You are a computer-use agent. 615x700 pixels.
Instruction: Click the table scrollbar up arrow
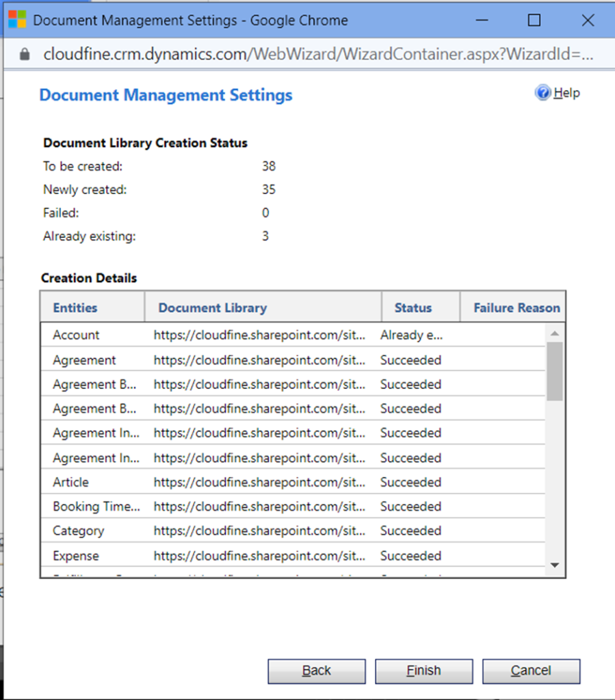pos(555,333)
